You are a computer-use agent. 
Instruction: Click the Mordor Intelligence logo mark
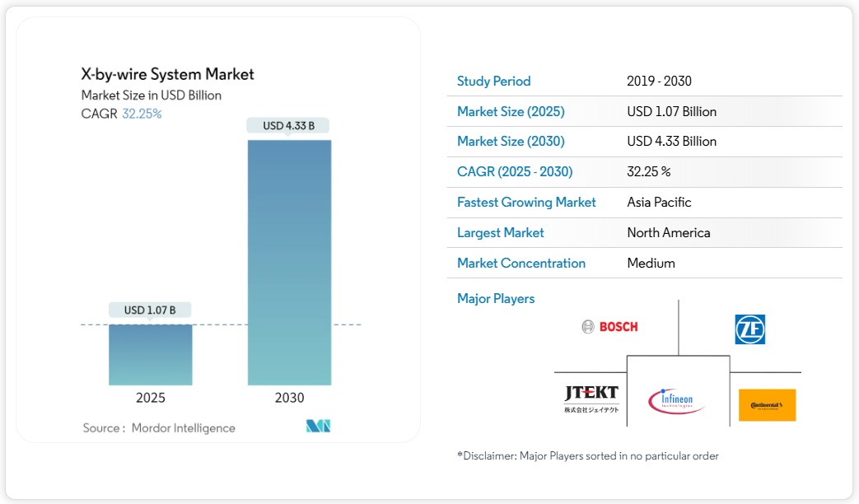pos(318,426)
